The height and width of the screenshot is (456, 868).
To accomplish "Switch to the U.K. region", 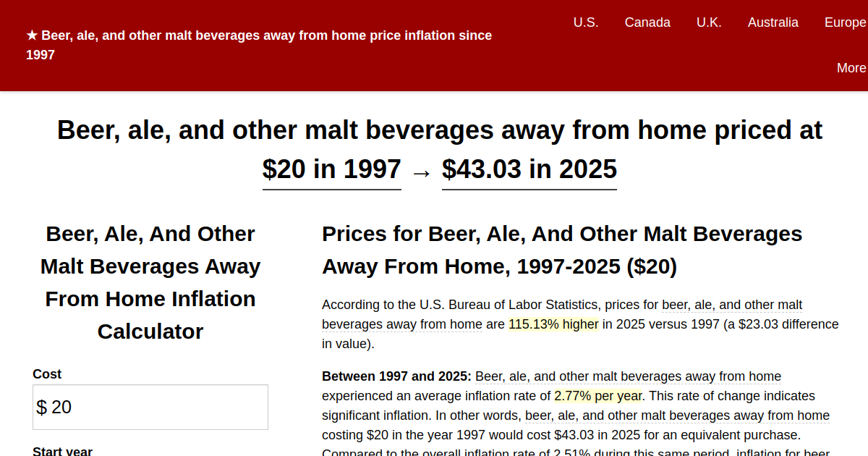I will tap(709, 22).
